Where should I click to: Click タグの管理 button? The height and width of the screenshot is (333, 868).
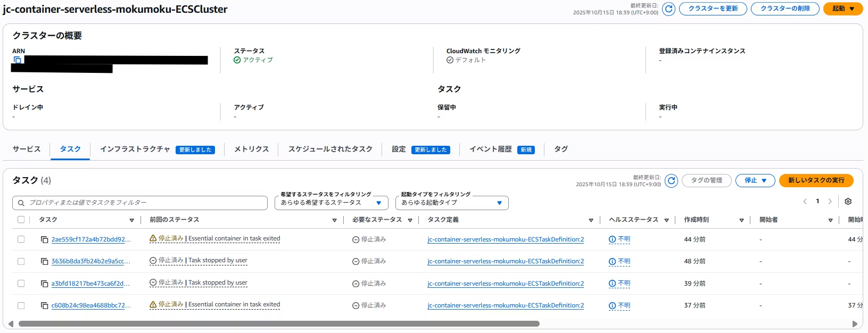(x=707, y=180)
